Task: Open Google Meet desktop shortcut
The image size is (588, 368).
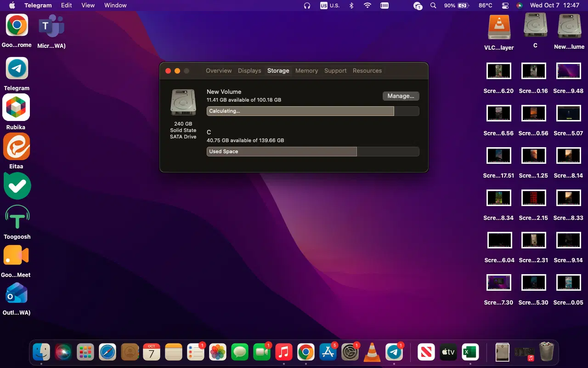Action: (16, 255)
